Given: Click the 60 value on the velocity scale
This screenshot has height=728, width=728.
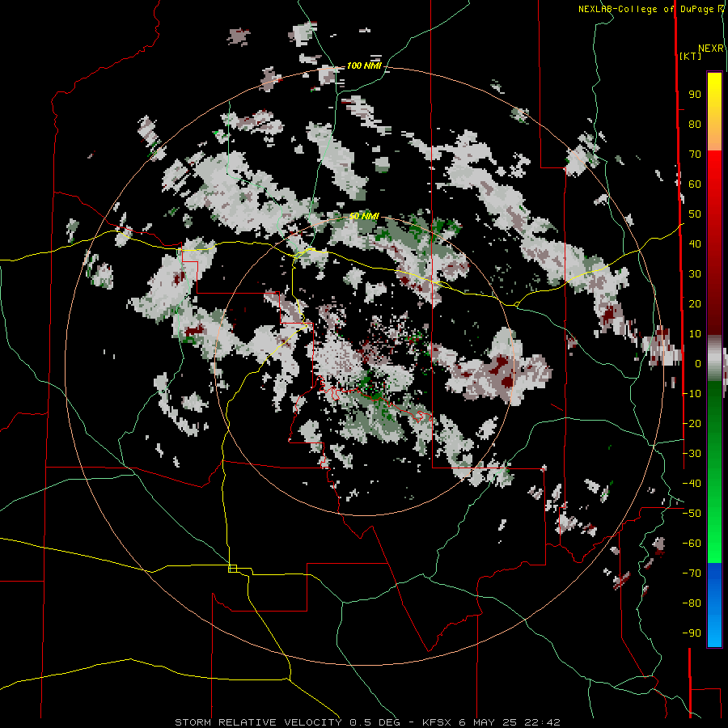Looking at the screenshot, I should [695, 184].
